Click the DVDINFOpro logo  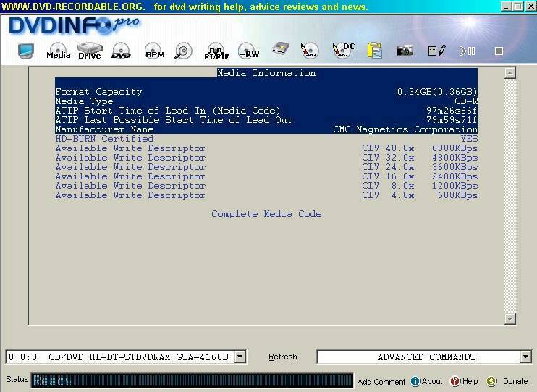[75, 26]
